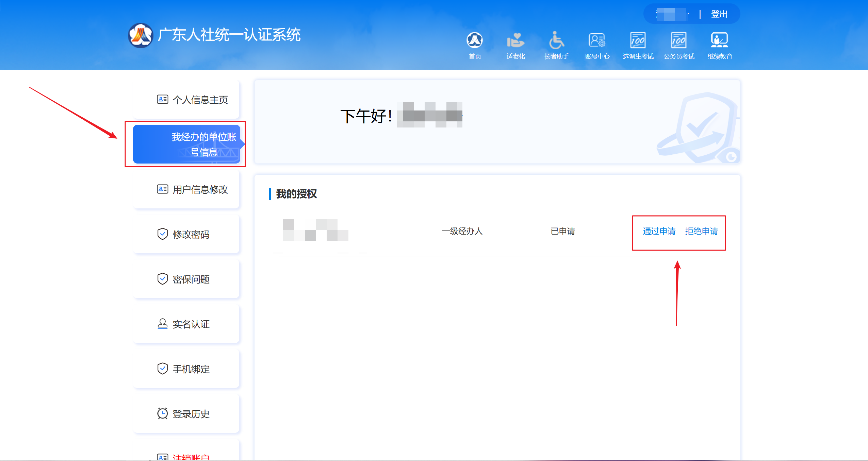Open the 账号中心 account icon
This screenshot has width=868, height=461.
coord(597,41)
